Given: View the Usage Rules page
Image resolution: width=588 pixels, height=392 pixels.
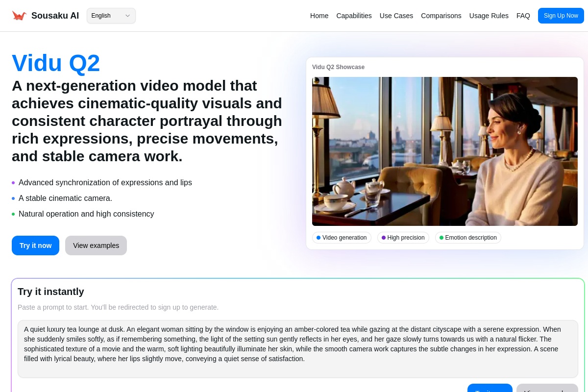Looking at the screenshot, I should pos(489,16).
